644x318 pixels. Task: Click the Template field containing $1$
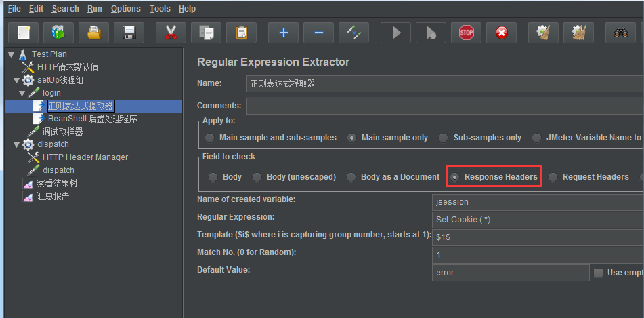point(538,237)
